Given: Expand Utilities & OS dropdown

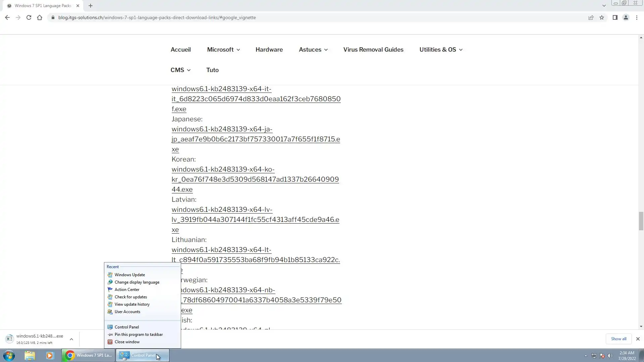Looking at the screenshot, I should [441, 50].
